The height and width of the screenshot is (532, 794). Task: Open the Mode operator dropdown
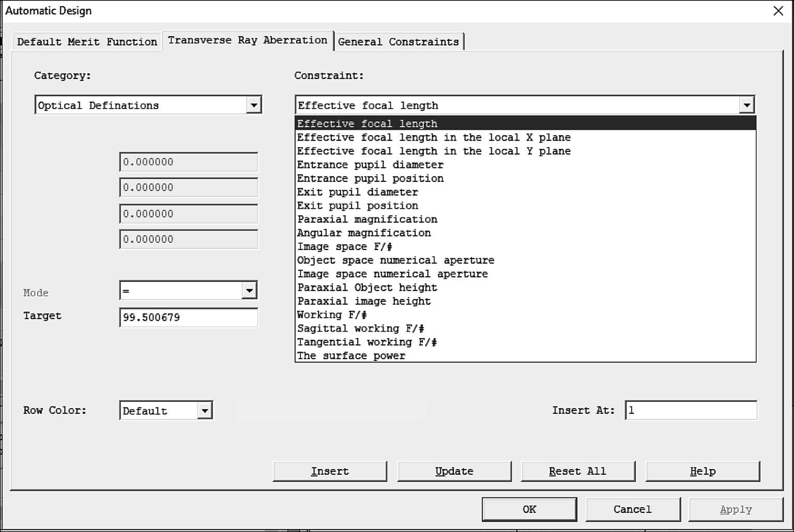tap(249, 291)
